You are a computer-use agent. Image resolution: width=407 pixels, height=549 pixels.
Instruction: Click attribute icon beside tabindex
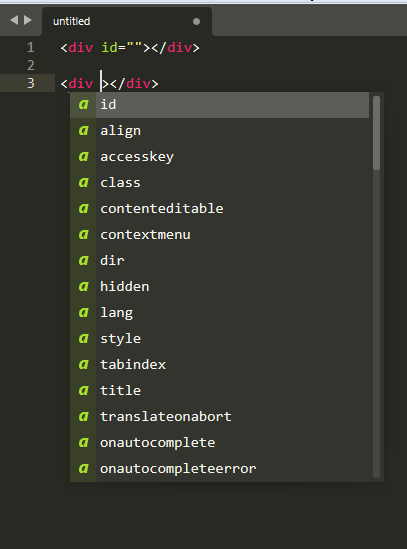click(x=83, y=364)
